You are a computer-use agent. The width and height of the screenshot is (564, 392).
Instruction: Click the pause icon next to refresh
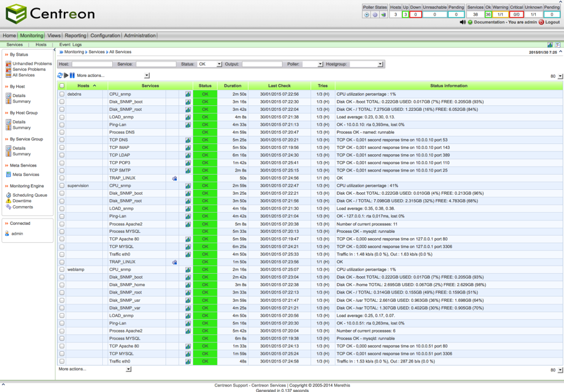pos(72,75)
